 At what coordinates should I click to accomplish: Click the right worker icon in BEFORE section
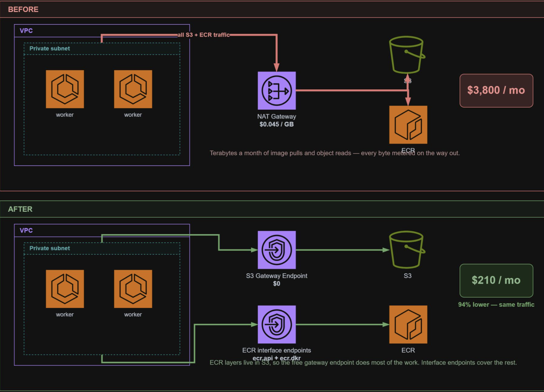[133, 89]
